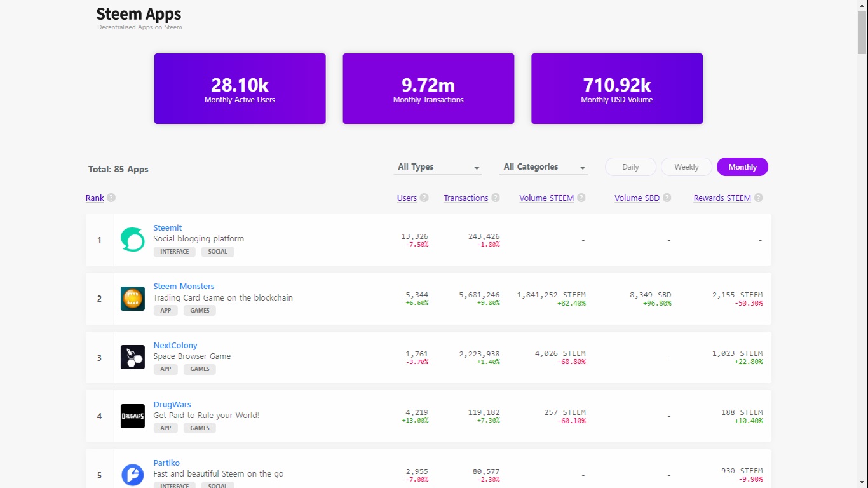Click scrollbar up arrow at top
This screenshot has height=488, width=868.
pyautogui.click(x=862, y=5)
